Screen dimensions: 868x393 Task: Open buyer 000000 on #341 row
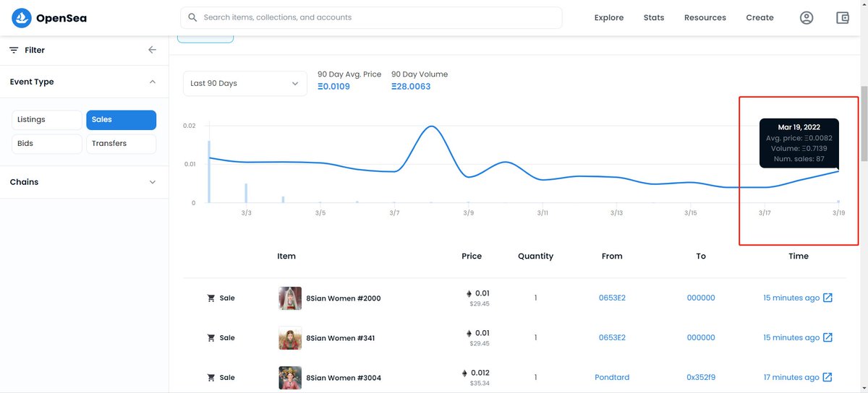[701, 337]
